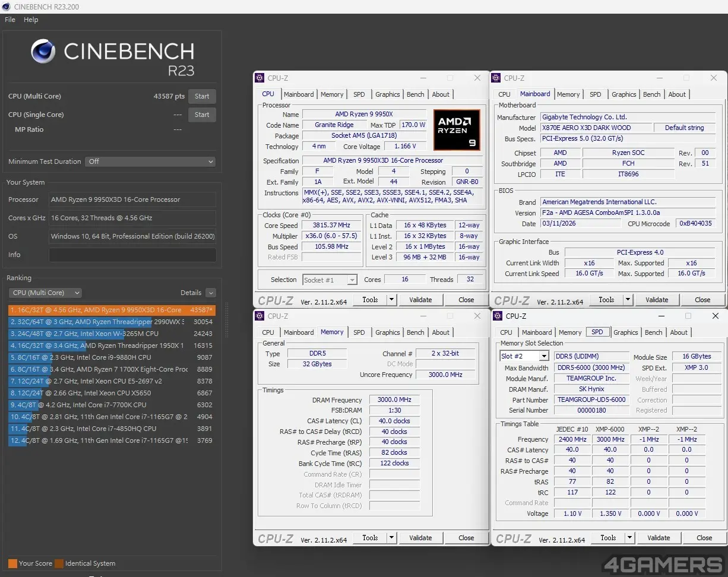Click Validate in the Mainboard window

tap(657, 300)
